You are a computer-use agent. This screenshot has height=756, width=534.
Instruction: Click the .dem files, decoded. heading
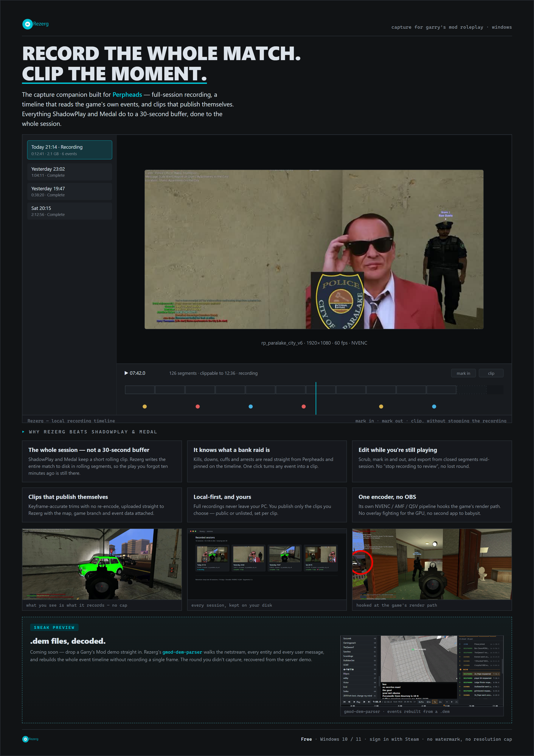tap(68, 641)
